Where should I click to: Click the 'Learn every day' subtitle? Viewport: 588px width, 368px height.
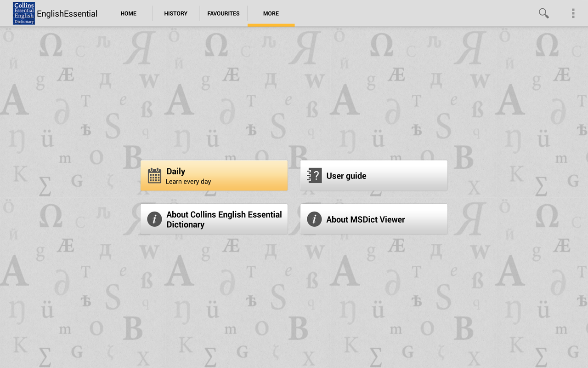coord(188,182)
